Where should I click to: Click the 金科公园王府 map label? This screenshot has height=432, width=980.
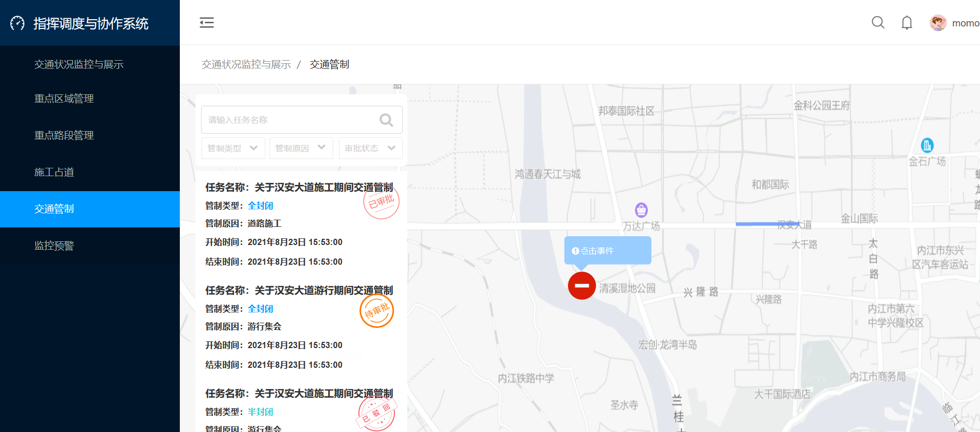(x=821, y=106)
